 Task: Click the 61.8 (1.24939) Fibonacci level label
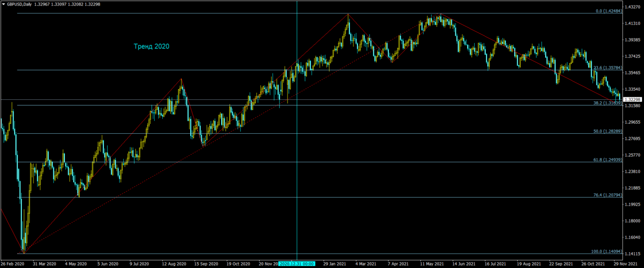[x=608, y=160]
